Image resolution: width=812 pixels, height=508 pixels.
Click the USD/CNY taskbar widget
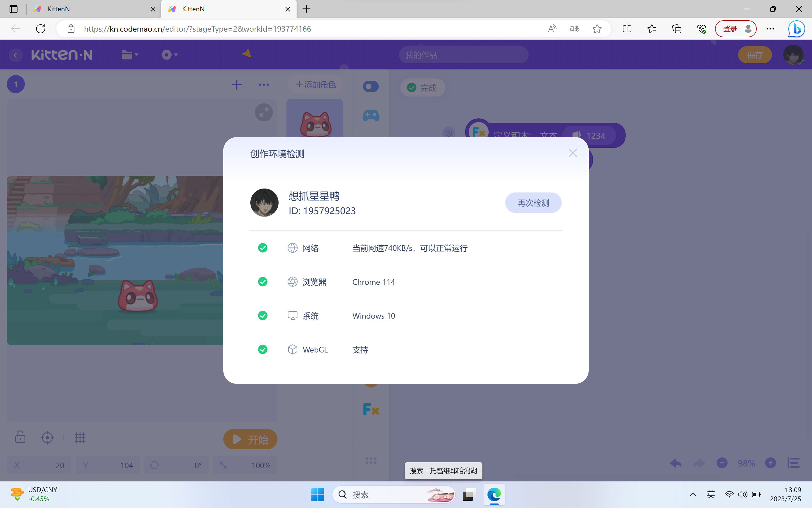tap(34, 494)
